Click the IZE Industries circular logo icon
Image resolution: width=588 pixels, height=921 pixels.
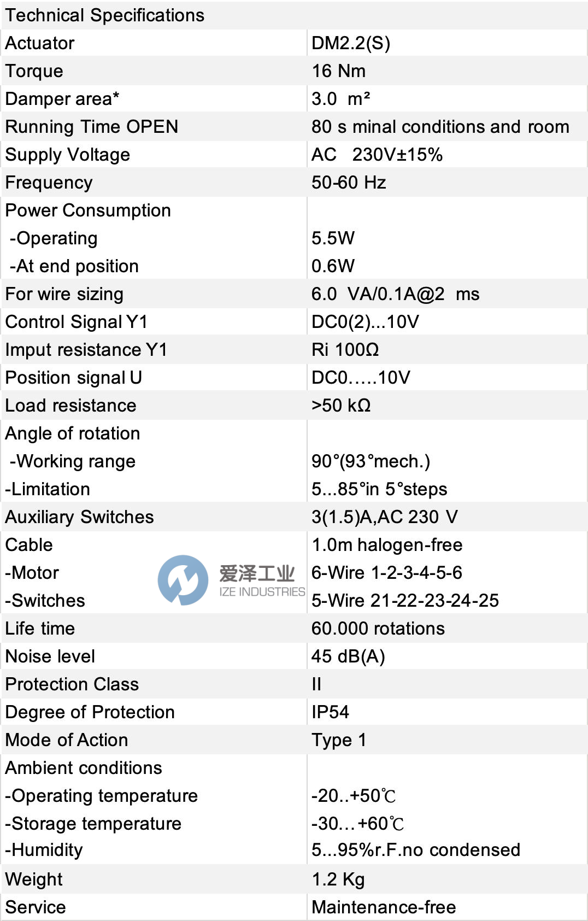(183, 580)
